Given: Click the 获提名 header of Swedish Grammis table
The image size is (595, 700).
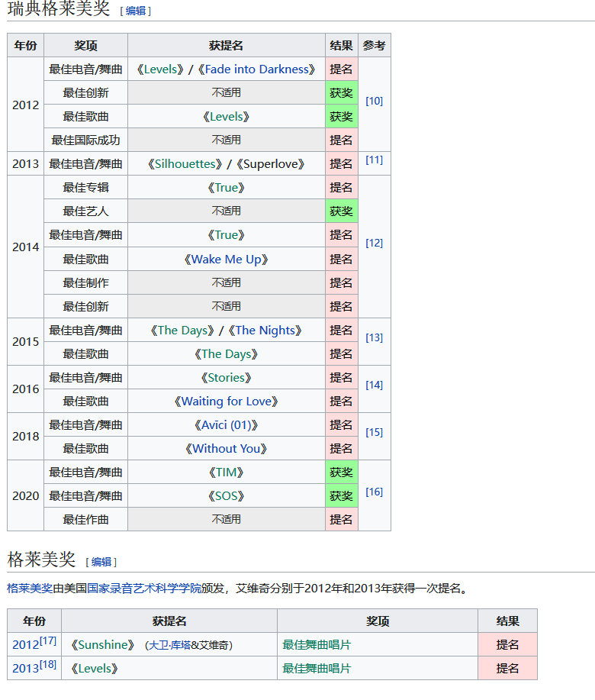Looking at the screenshot, I should [x=226, y=45].
